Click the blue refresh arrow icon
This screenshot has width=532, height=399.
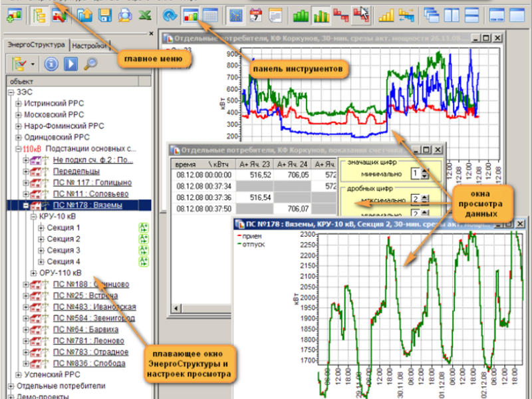click(x=170, y=15)
